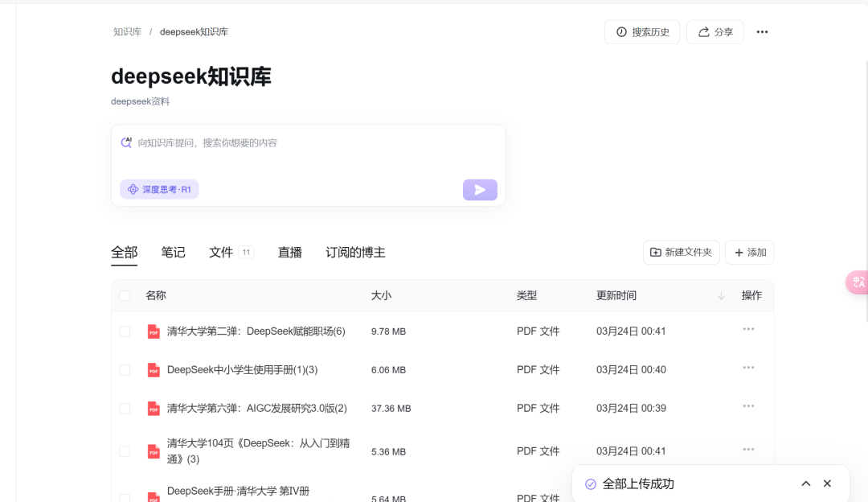Click the page vertical scrollbar
The height and width of the screenshot is (502, 868).
[866, 191]
